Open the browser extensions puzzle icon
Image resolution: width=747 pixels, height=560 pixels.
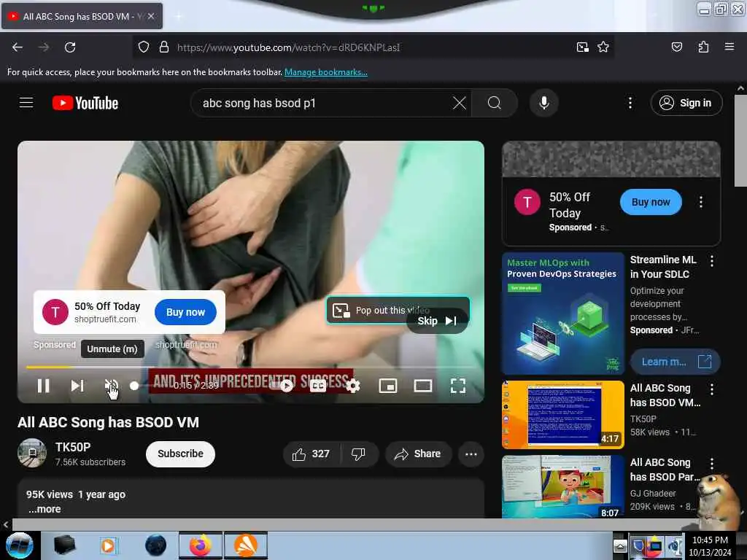[x=703, y=47]
